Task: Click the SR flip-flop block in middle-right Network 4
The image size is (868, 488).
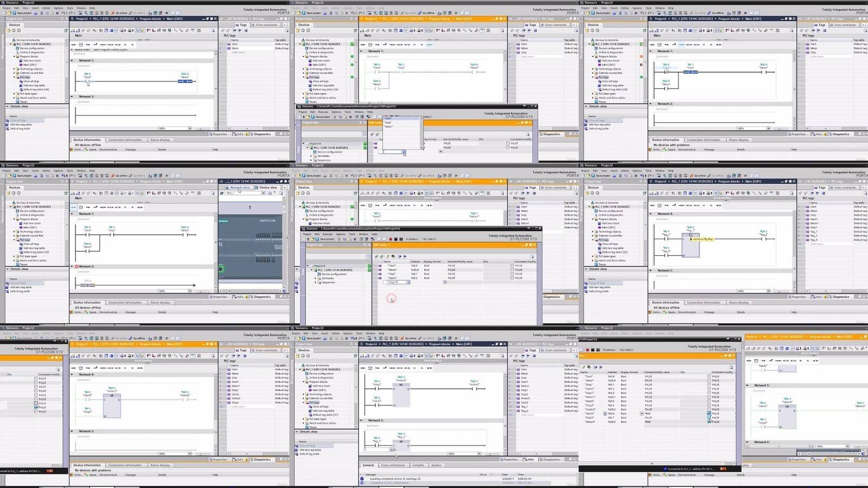Action: pos(691,244)
